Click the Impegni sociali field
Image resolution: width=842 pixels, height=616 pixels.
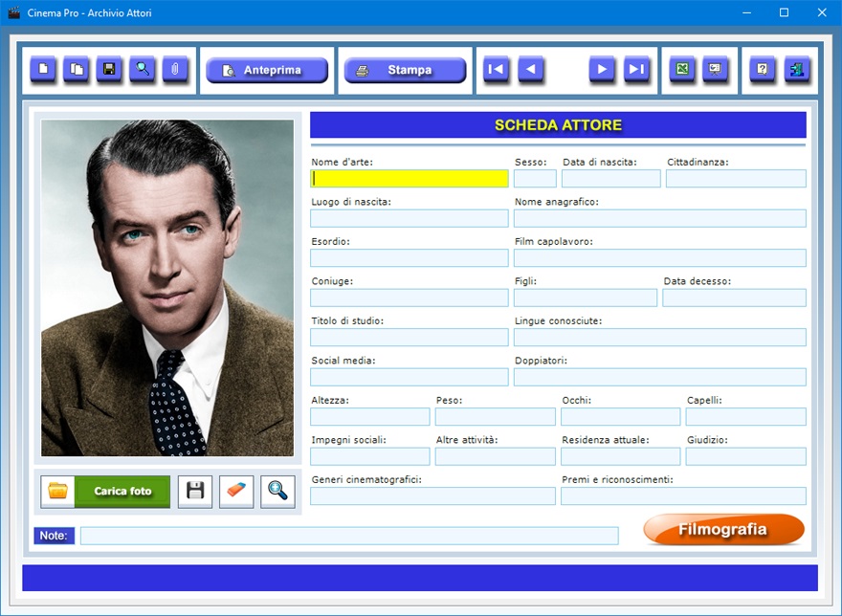tap(370, 456)
